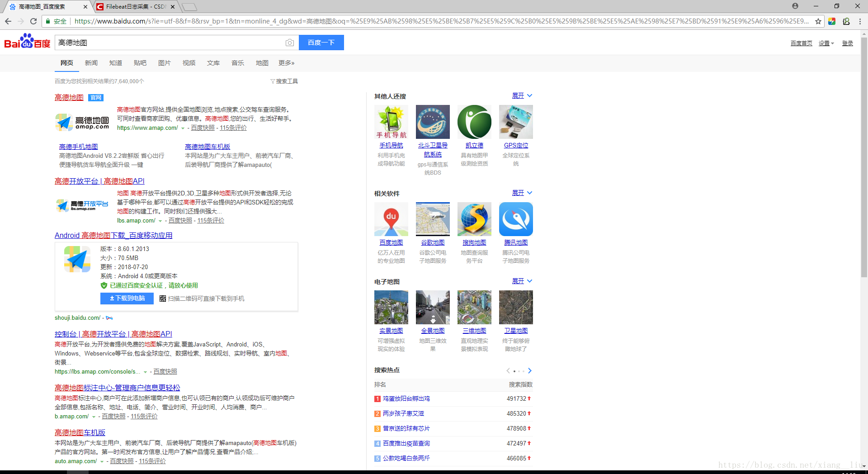Open a new browser tab
The image size is (868, 474).
pos(189,7)
